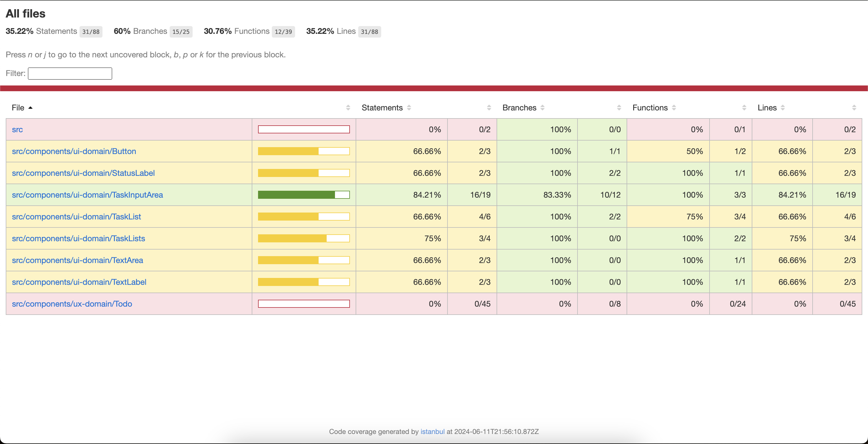Open src/components/ui-domain/TaskInputArea report

87,195
